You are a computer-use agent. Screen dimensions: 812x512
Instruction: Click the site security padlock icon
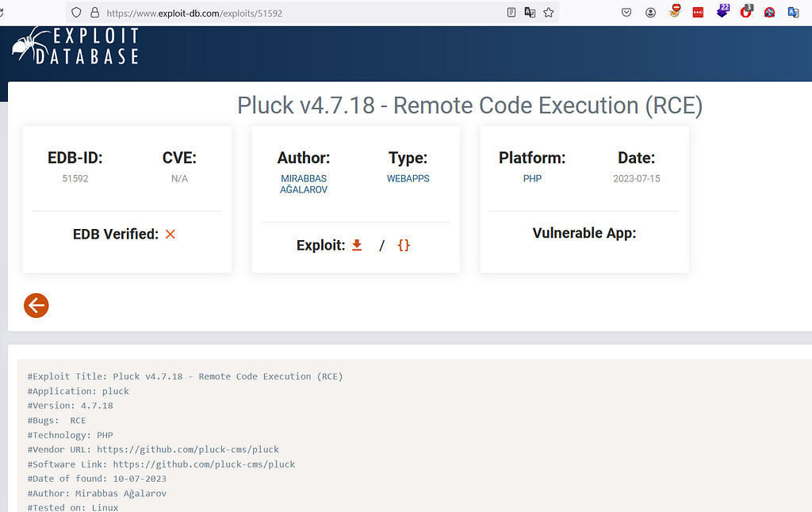[x=95, y=13]
